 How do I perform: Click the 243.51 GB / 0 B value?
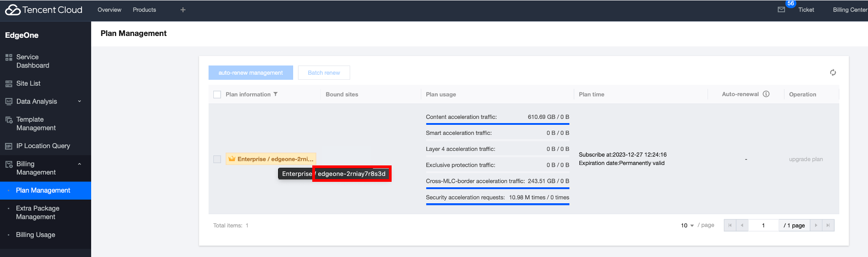point(548,181)
